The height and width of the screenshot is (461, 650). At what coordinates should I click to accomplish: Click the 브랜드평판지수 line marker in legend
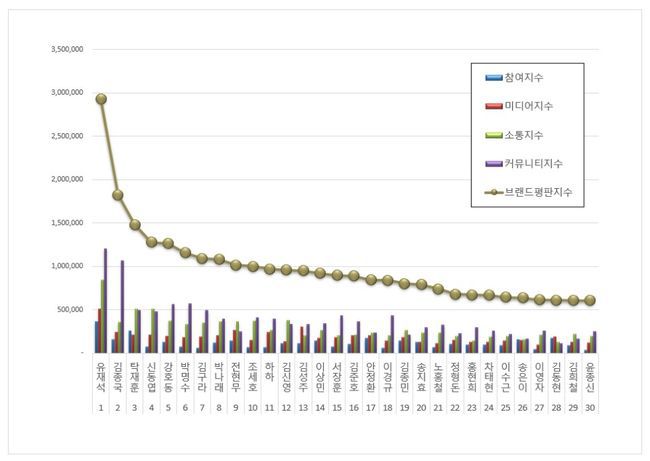496,190
